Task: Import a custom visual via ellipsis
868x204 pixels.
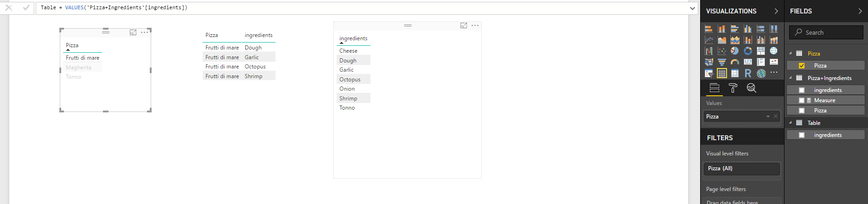Action: pyautogui.click(x=774, y=72)
